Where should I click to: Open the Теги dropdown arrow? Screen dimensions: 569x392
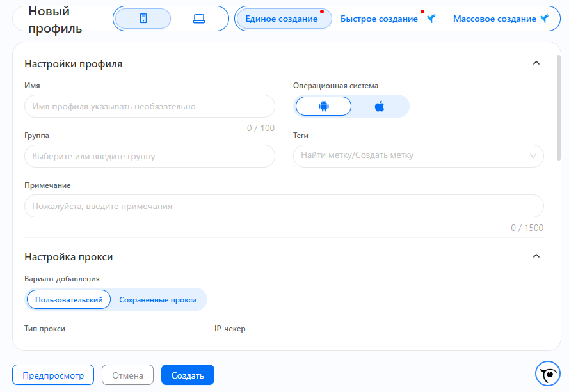pos(533,156)
